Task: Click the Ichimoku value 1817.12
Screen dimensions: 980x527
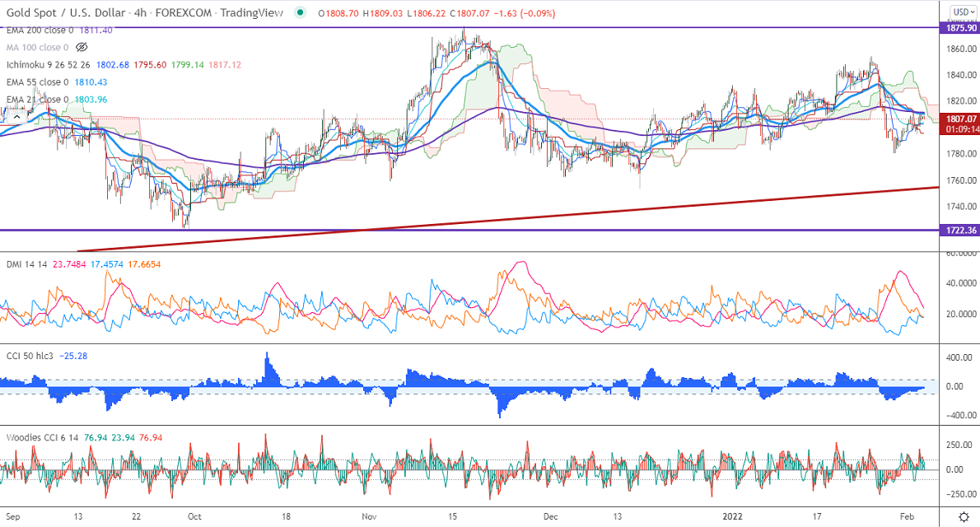Action: coord(225,65)
